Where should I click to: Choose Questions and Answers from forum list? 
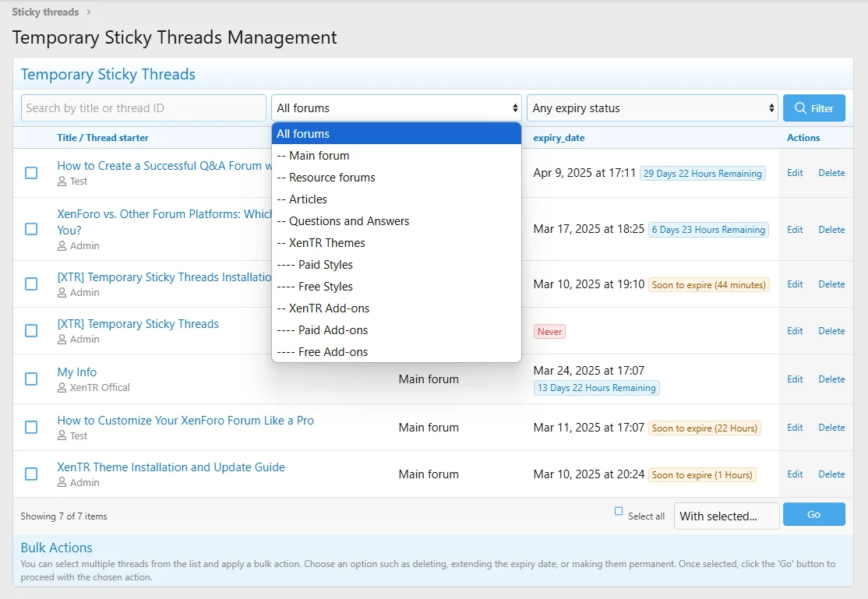pyautogui.click(x=349, y=221)
